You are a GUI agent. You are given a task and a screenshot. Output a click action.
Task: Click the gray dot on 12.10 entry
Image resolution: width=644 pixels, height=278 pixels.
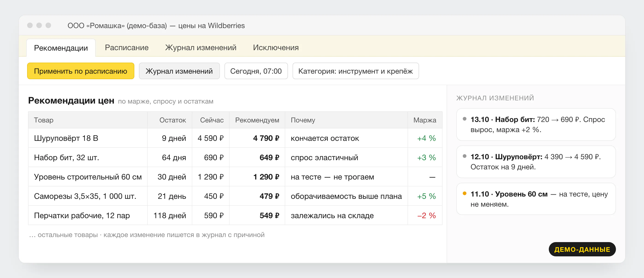[x=465, y=156]
